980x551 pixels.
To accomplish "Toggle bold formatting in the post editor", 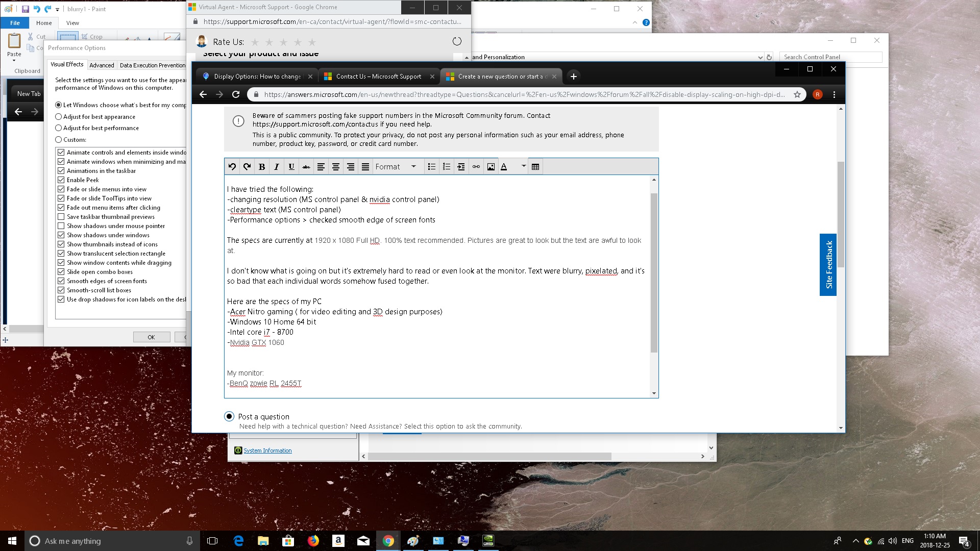I will [262, 166].
